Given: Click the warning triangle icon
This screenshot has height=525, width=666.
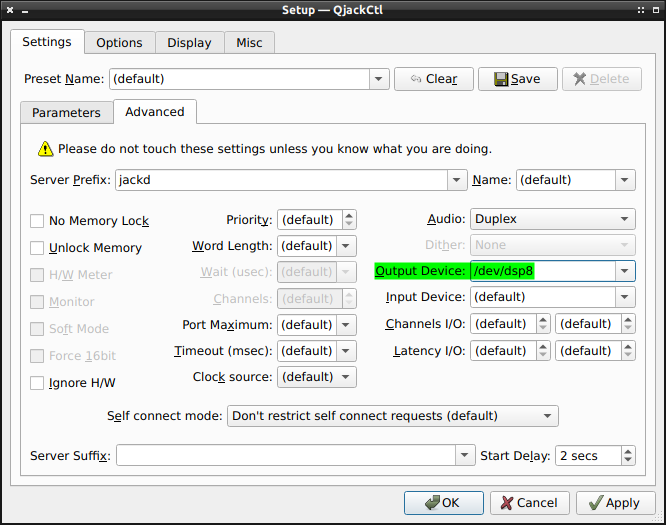Looking at the screenshot, I should (45, 149).
